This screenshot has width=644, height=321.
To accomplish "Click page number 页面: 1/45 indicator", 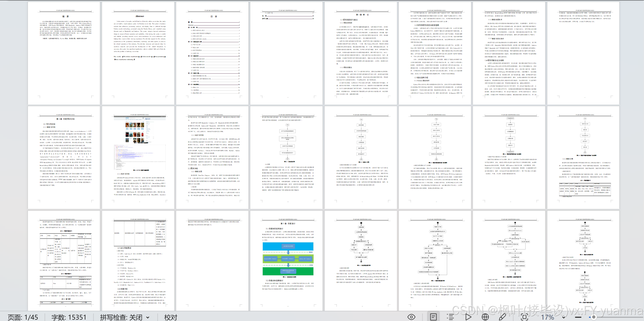I will [23, 318].
